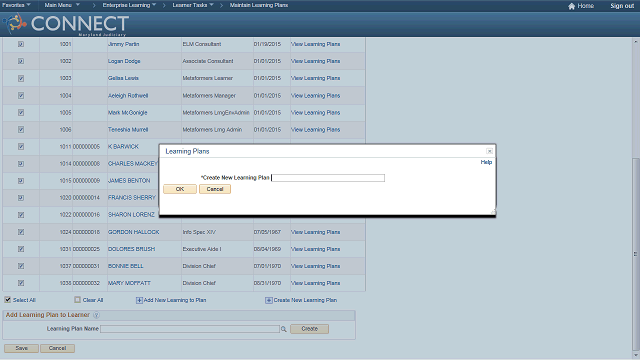Close the Learning Plans dialog
This screenshot has width=640, height=360.
pyautogui.click(x=489, y=151)
